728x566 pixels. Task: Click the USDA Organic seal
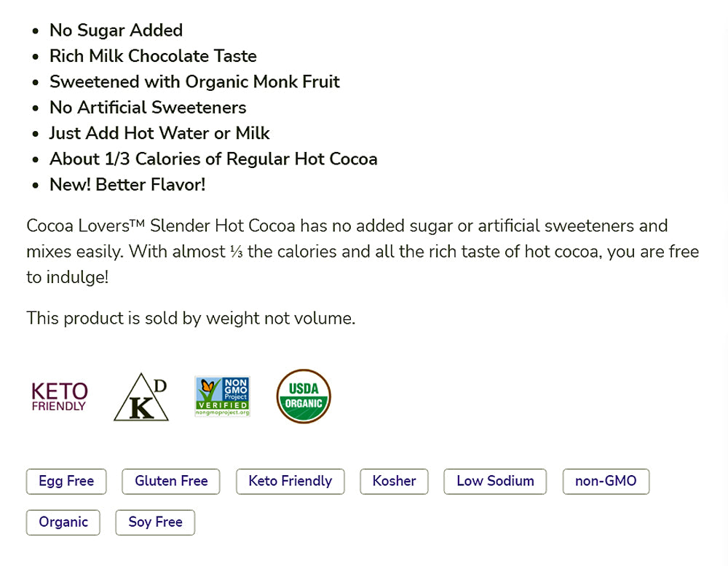[x=304, y=396]
